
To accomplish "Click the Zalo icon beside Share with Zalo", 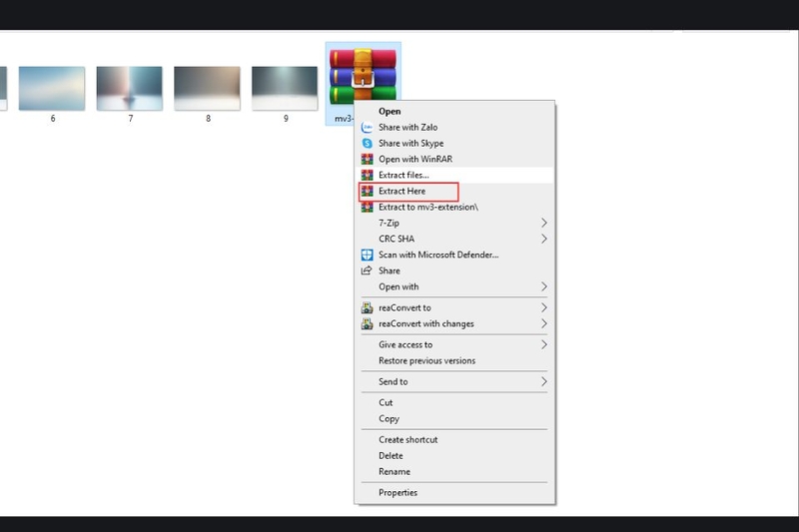I will pos(367,128).
